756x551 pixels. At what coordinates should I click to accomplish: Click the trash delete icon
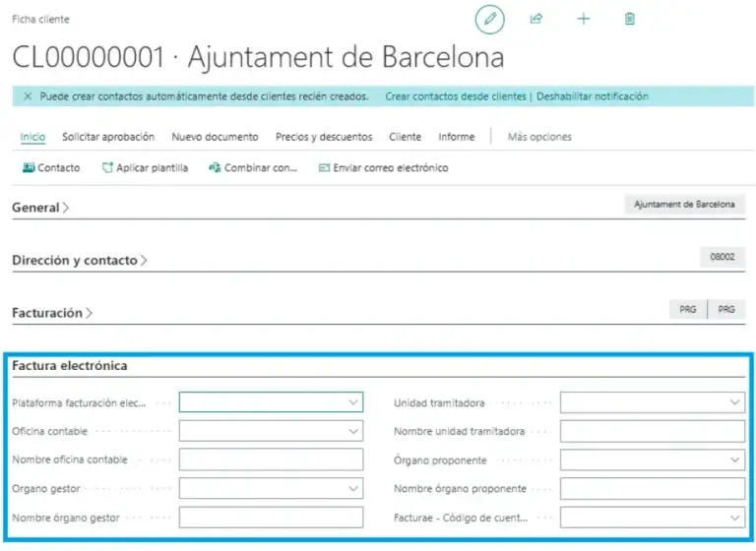tap(630, 19)
